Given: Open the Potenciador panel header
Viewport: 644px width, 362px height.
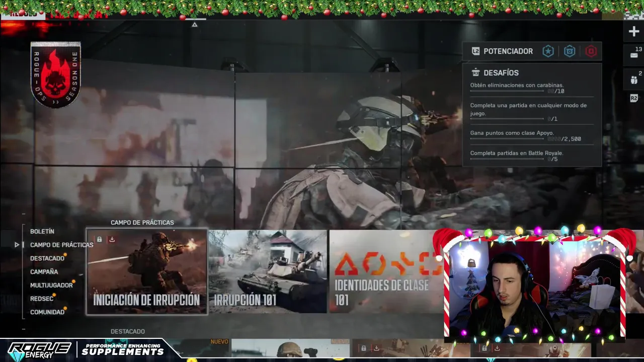Looking at the screenshot, I should [532, 51].
